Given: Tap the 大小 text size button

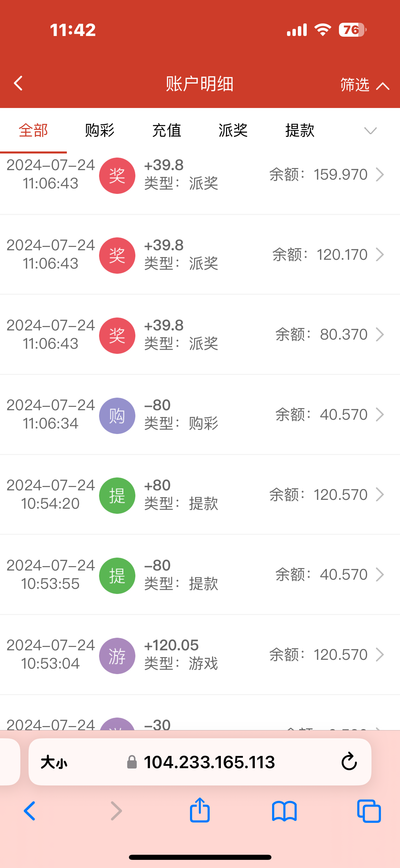Looking at the screenshot, I should pyautogui.click(x=54, y=762).
